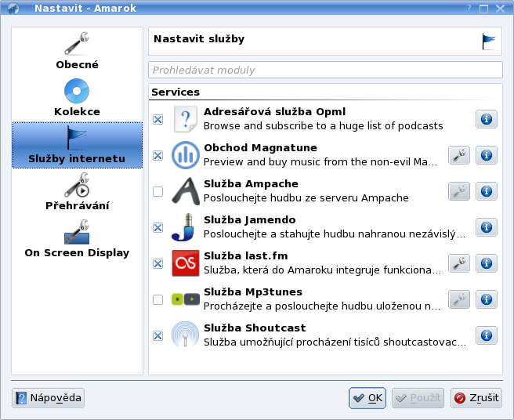Image resolution: width=514 pixels, height=420 pixels.
Task: Click the red last.fm logo
Action: pyautogui.click(x=186, y=263)
